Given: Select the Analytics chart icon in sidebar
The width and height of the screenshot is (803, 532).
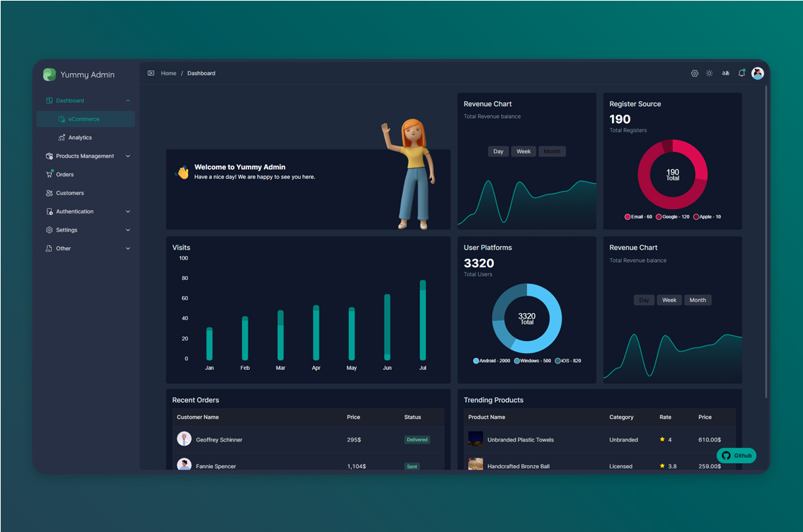Looking at the screenshot, I should [x=62, y=138].
